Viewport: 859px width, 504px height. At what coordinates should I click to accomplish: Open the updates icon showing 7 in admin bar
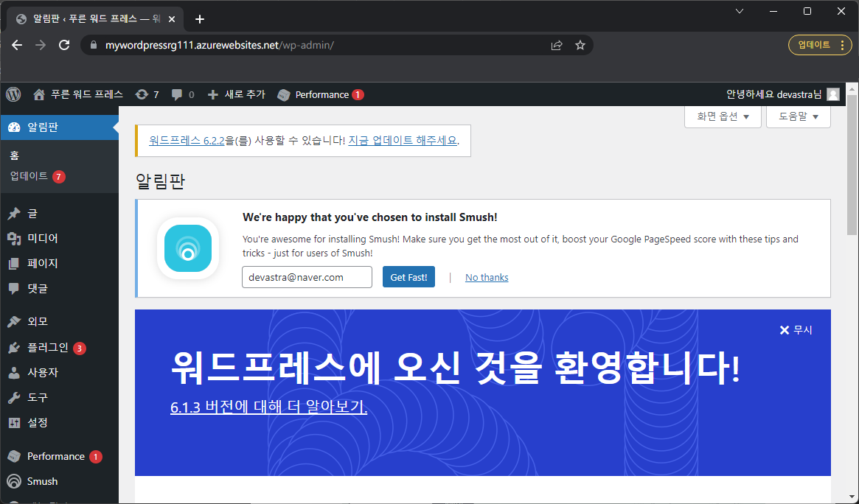click(147, 94)
